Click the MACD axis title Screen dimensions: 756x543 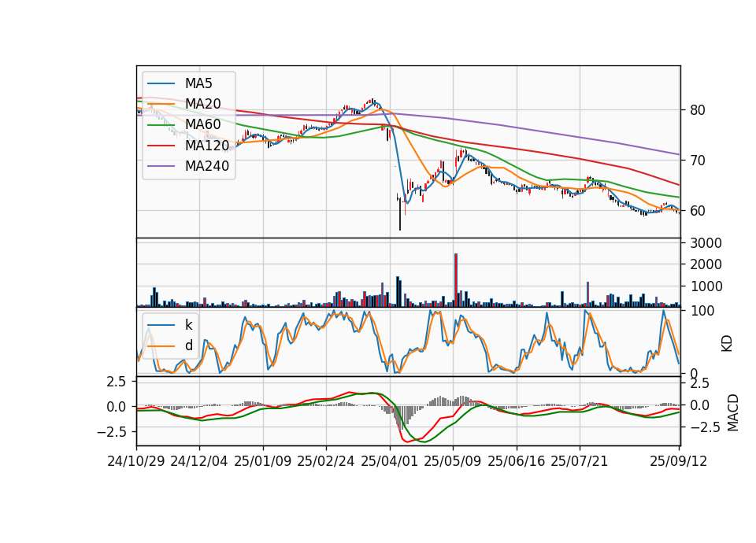point(732,412)
